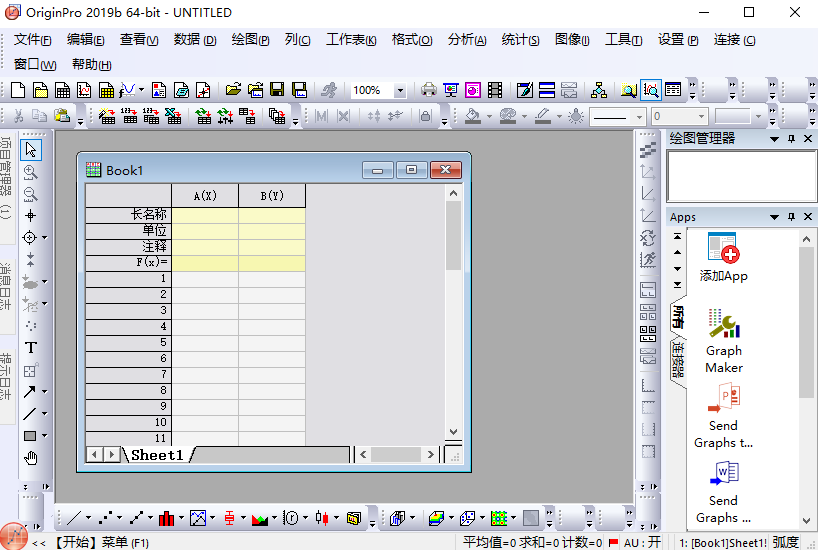Click the A(X) column header
The image size is (818, 550).
click(205, 196)
